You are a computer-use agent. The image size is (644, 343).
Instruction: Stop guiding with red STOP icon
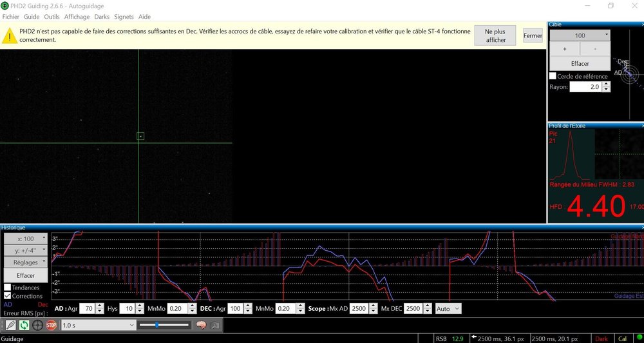[x=52, y=326]
